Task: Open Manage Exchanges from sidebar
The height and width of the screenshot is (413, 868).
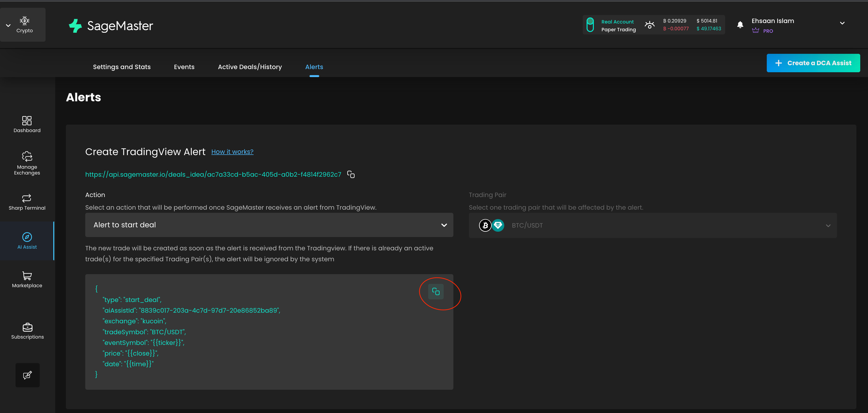Action: pos(27,164)
